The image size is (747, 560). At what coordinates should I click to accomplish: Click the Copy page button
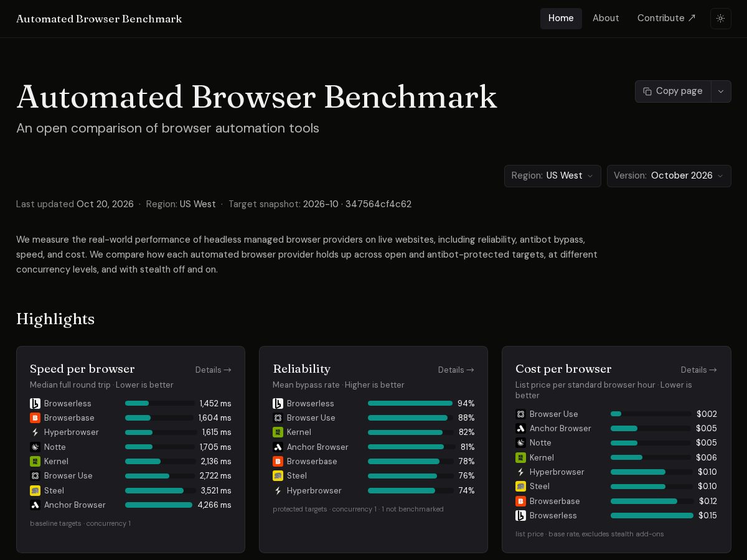[x=673, y=91]
